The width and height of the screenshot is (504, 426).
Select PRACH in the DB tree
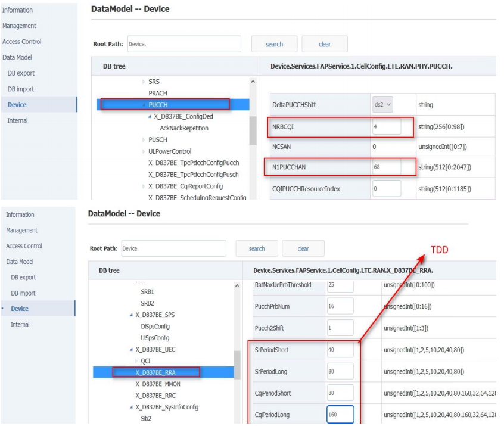(158, 94)
